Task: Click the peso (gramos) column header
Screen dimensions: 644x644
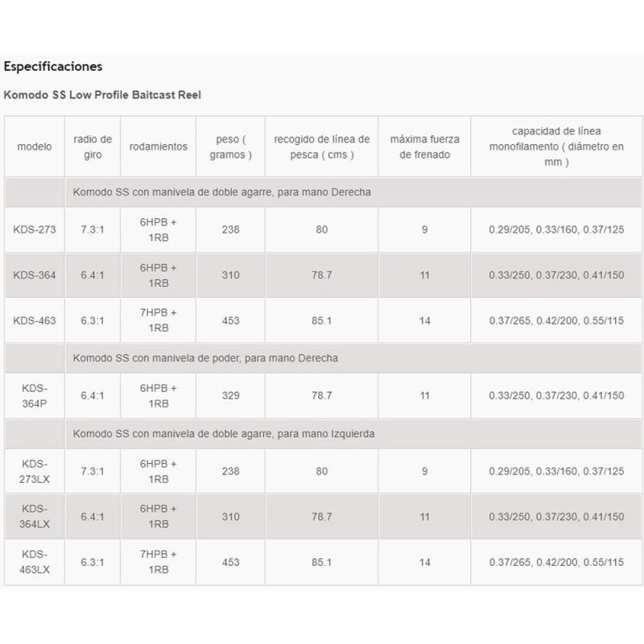Action: point(231,147)
